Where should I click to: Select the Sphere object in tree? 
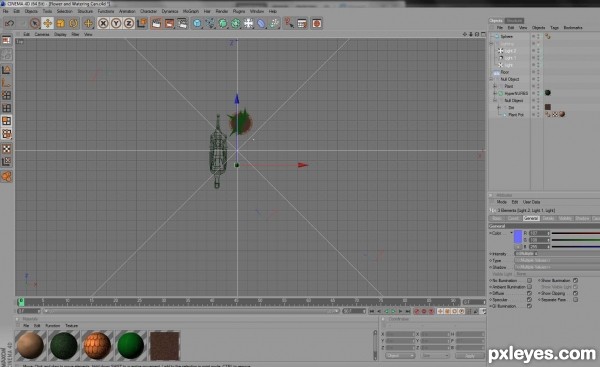[506, 36]
